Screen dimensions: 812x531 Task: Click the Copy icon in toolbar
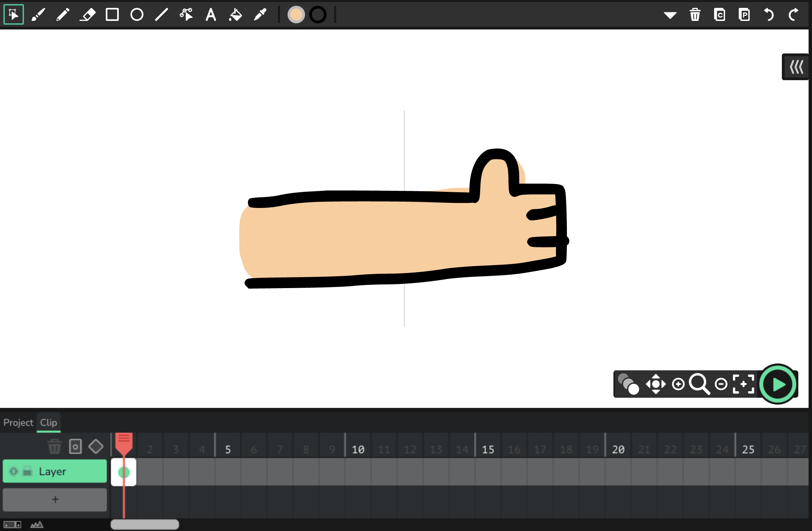[x=720, y=14]
